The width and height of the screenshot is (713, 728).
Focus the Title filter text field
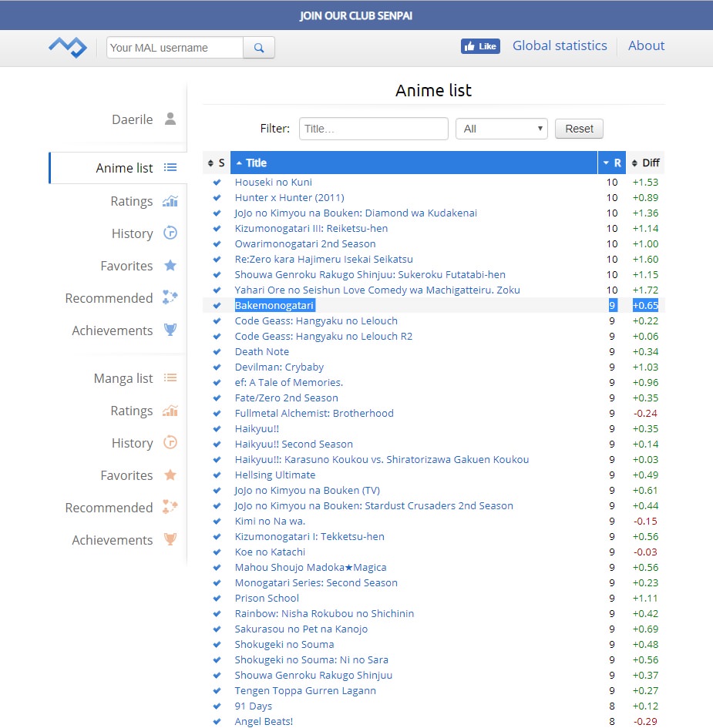(373, 129)
